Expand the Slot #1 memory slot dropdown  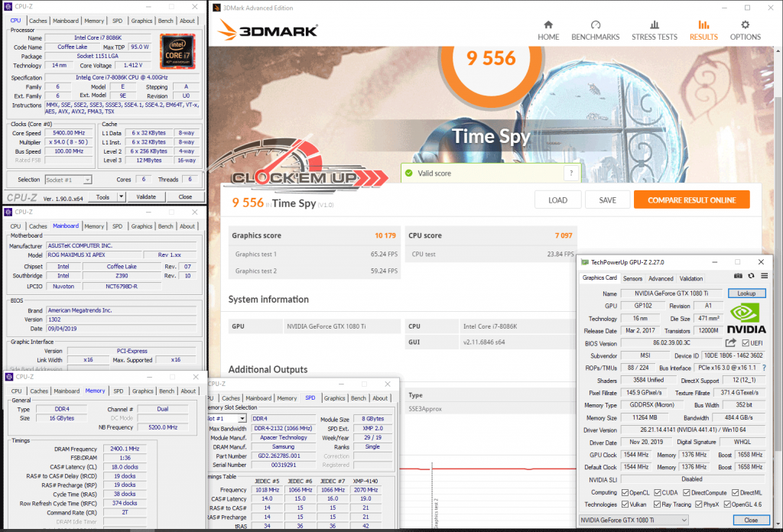click(x=243, y=418)
